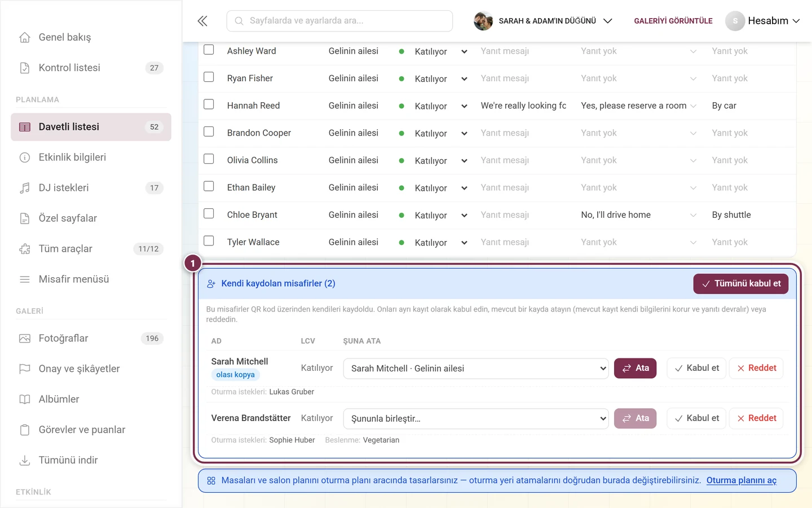Open Ethan Bailey's Katılıyor status dropdown
The height and width of the screenshot is (508, 812).
pyautogui.click(x=441, y=188)
